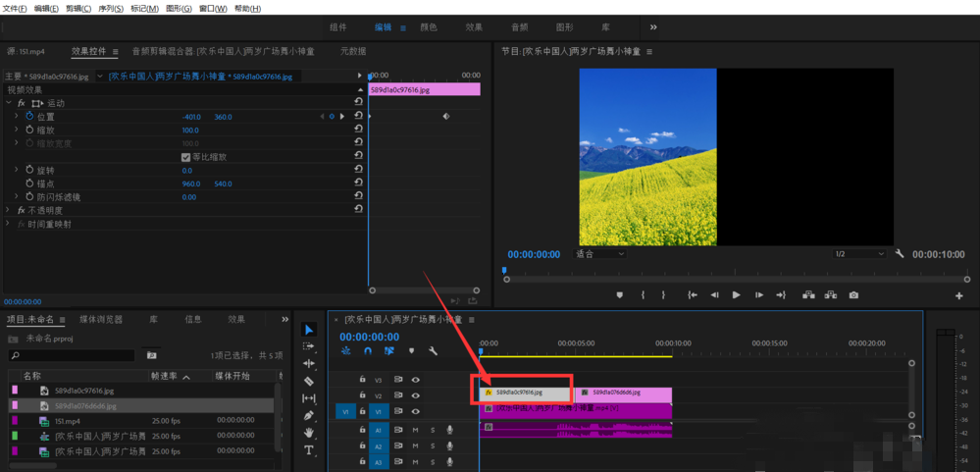Pick the Hand tool
Screen dimensions: 980x472
pyautogui.click(x=309, y=433)
